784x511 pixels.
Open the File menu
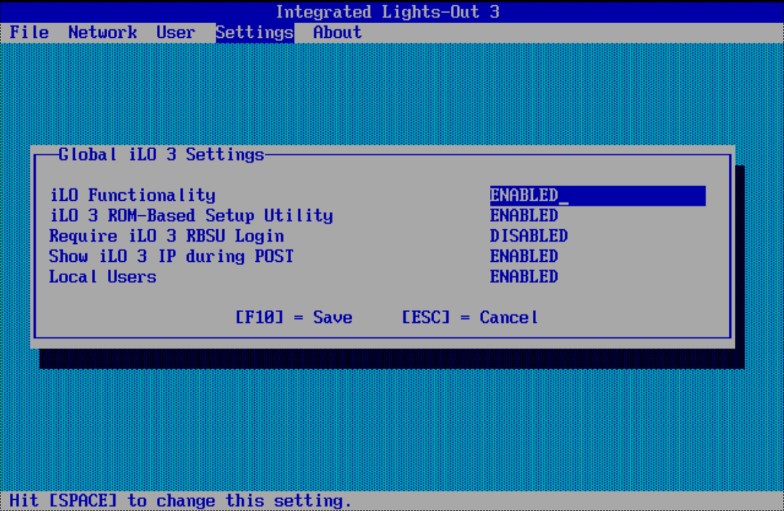29,32
